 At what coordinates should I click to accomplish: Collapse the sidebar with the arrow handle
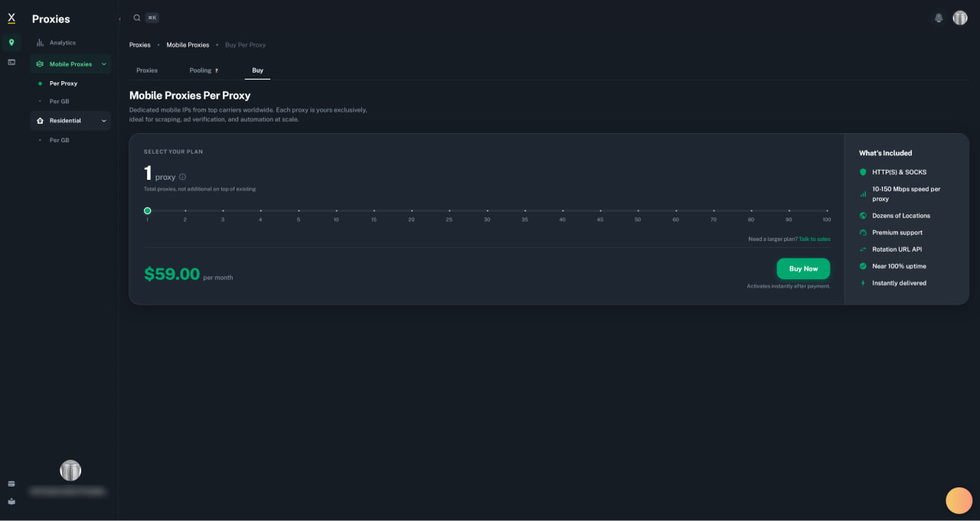click(119, 18)
